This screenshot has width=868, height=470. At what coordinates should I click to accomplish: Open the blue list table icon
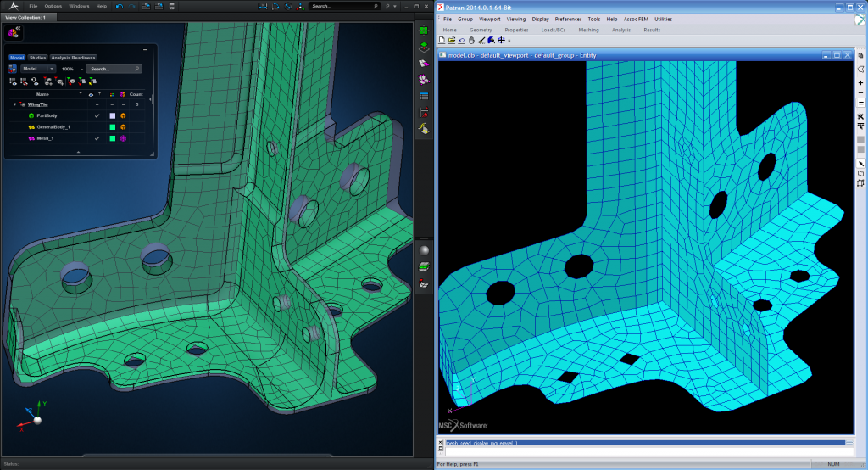(x=424, y=96)
